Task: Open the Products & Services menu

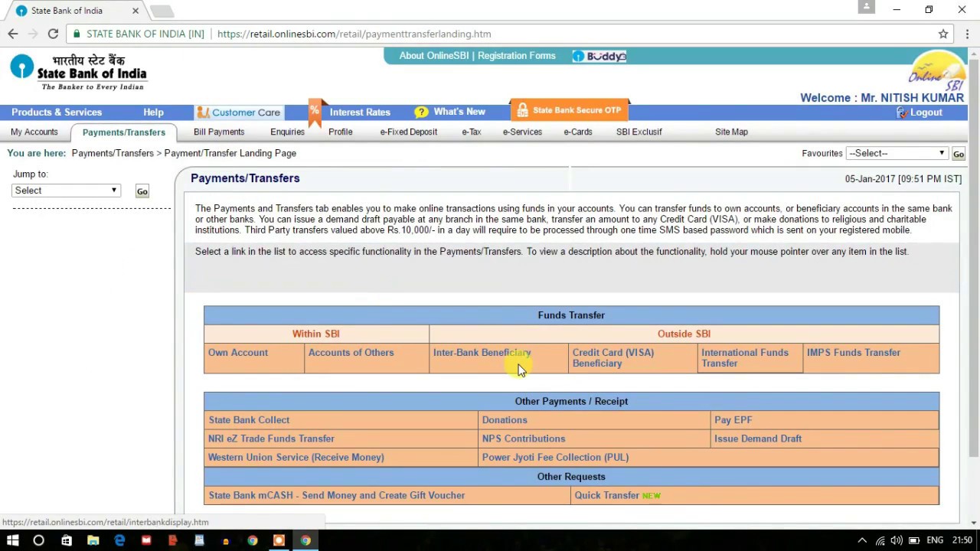Action: click(x=57, y=112)
